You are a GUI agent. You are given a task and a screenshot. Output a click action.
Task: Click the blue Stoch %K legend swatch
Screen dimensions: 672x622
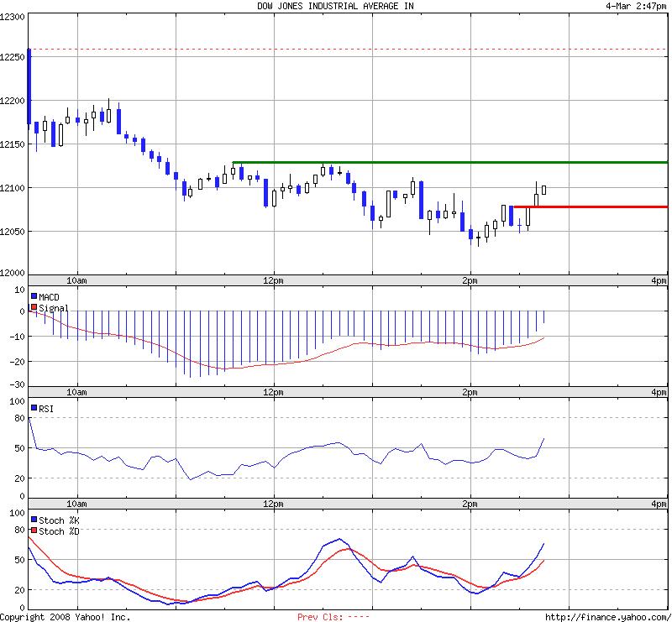pyautogui.click(x=34, y=520)
